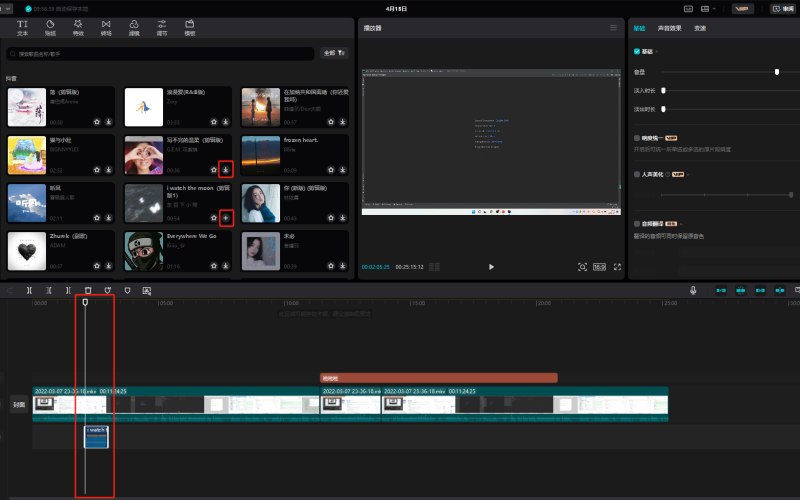Select the split-at-playhead tool in the timeline toolbar
The height and width of the screenshot is (500, 800).
(x=29, y=290)
